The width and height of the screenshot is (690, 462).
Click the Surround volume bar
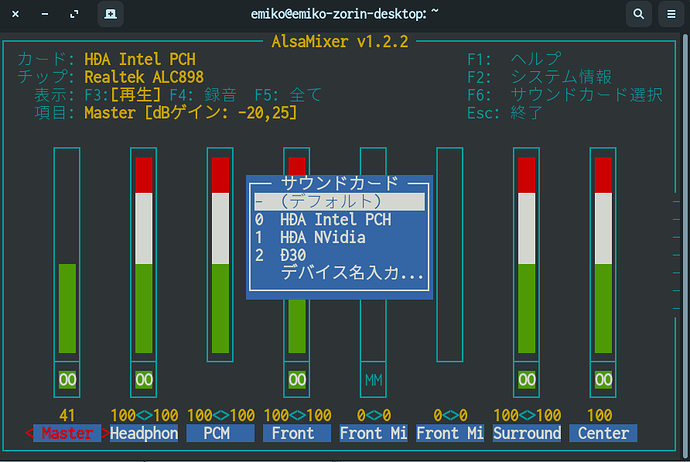pyautogui.click(x=526, y=254)
